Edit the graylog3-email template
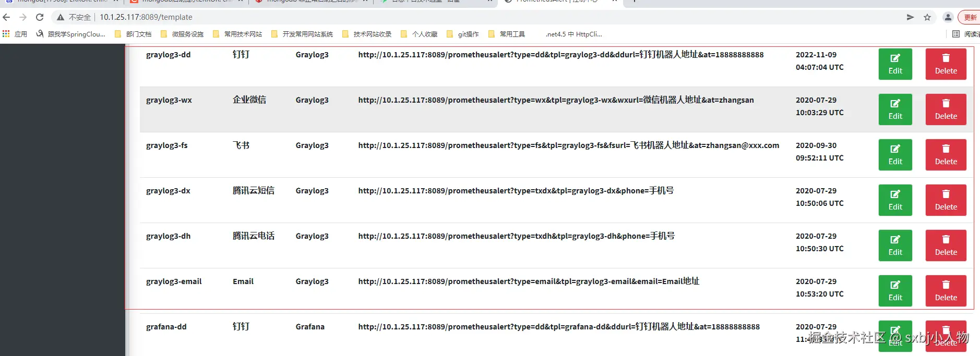 coord(895,291)
